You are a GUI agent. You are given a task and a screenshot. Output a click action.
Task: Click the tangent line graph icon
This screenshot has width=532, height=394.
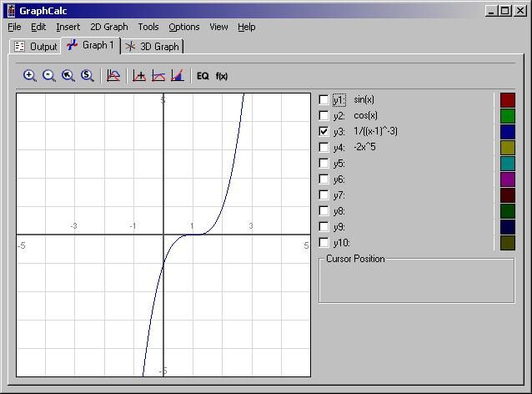158,75
